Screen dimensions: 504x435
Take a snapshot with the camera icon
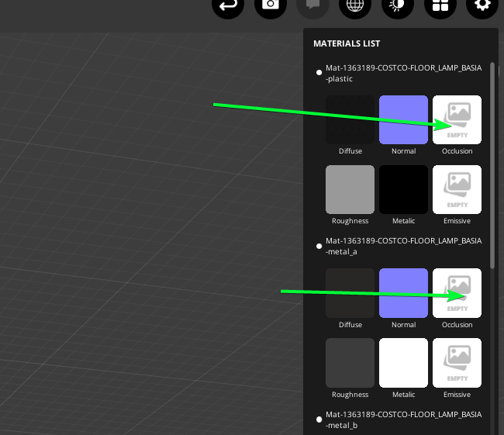[271, 5]
